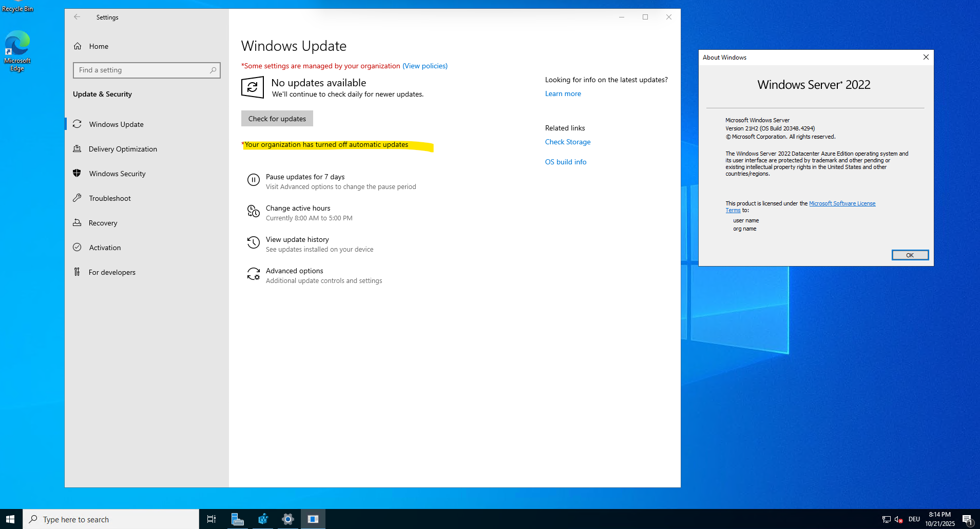980x529 pixels.
Task: Click the magnifier icon in the settings search
Action: [x=213, y=70]
